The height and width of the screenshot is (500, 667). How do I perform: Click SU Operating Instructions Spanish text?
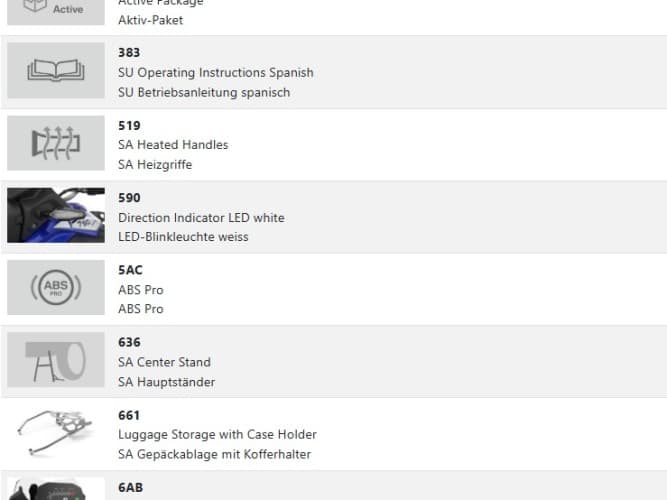pyautogui.click(x=215, y=72)
